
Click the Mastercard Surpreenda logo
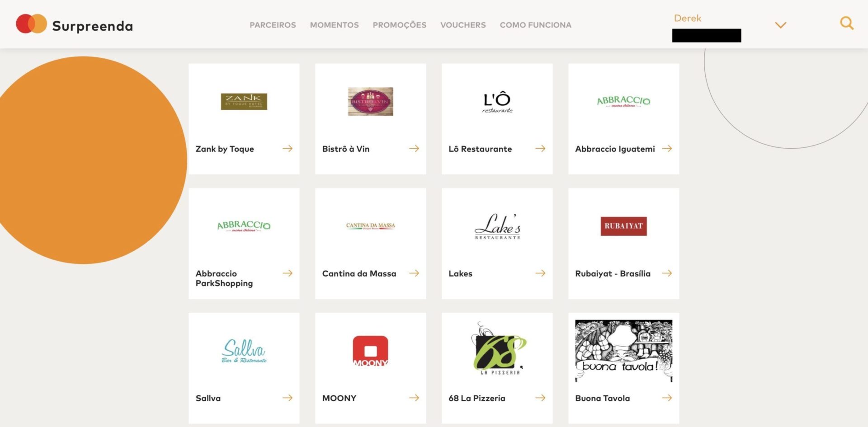tap(75, 24)
